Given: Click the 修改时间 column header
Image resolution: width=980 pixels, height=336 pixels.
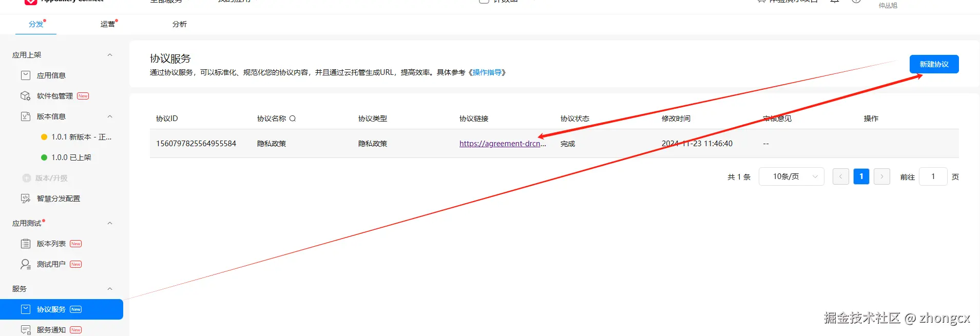Looking at the screenshot, I should pos(676,118).
